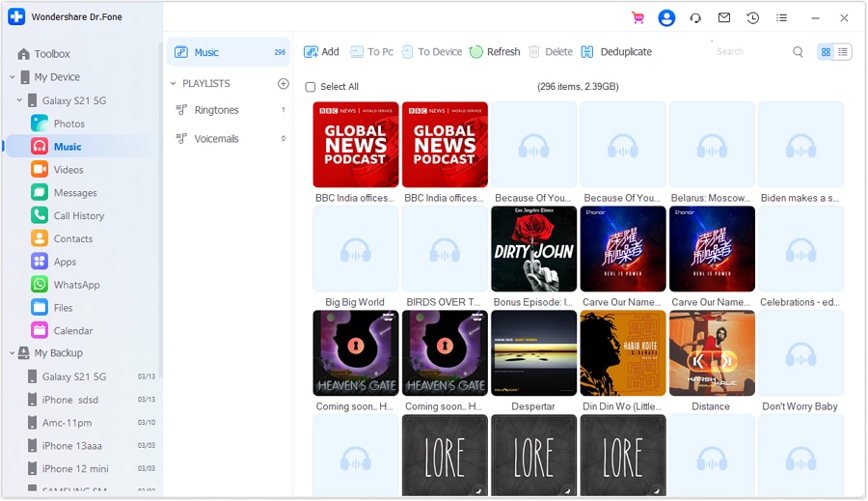Select the Distance track thumbnail
Image resolution: width=868 pixels, height=501 pixels.
coord(712,353)
